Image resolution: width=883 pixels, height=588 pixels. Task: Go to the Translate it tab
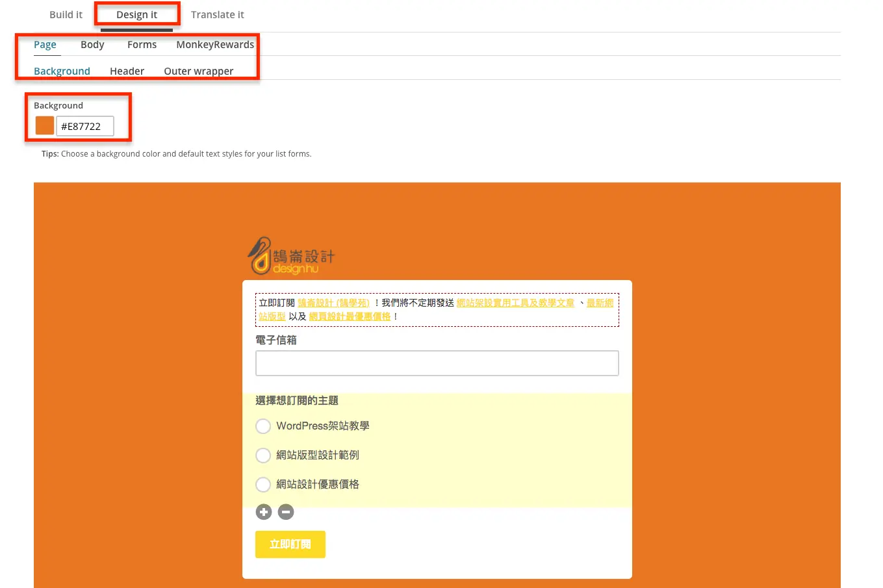pyautogui.click(x=218, y=14)
